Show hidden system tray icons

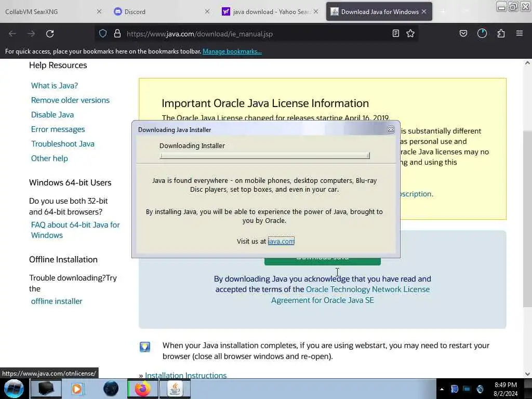point(442,389)
